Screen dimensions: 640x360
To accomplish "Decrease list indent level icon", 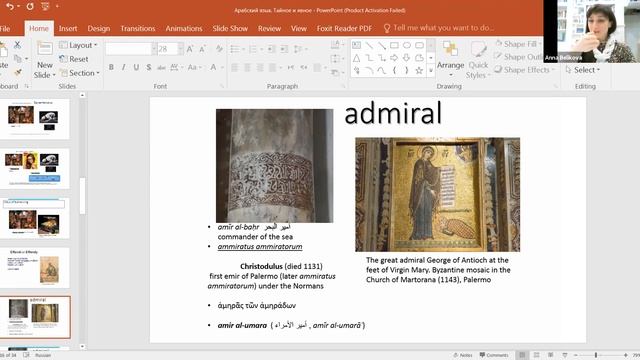I will pos(271,49).
